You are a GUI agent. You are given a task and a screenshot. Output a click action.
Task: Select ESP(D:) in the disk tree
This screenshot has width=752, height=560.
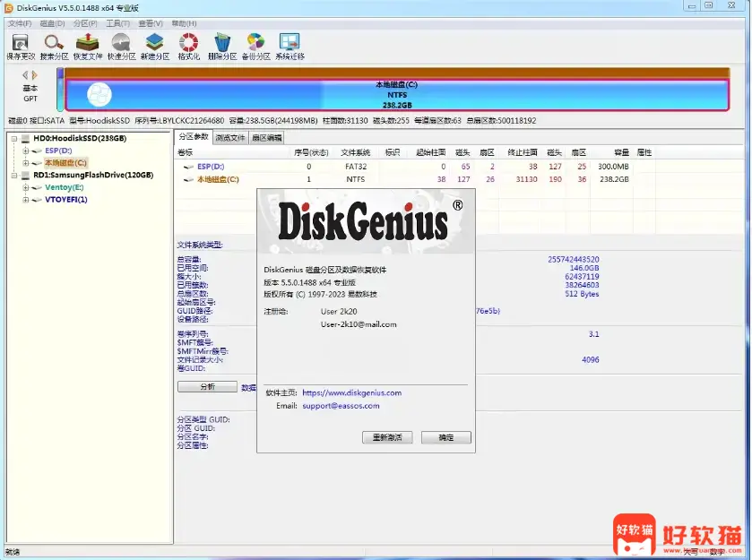tap(58, 151)
